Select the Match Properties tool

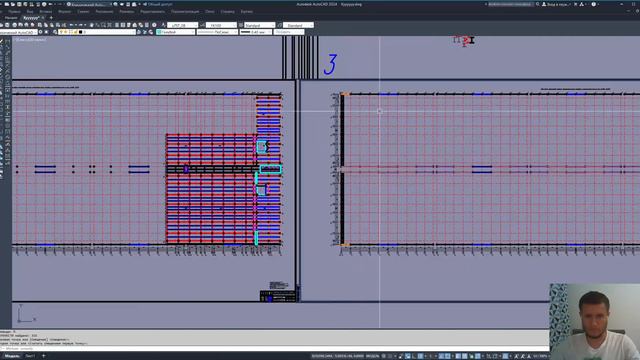point(58,25)
